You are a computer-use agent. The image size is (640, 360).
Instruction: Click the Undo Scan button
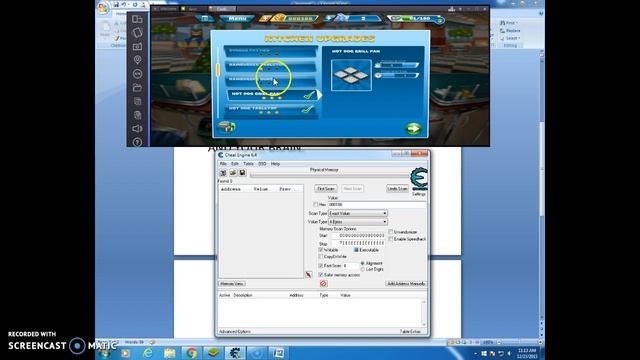point(397,189)
